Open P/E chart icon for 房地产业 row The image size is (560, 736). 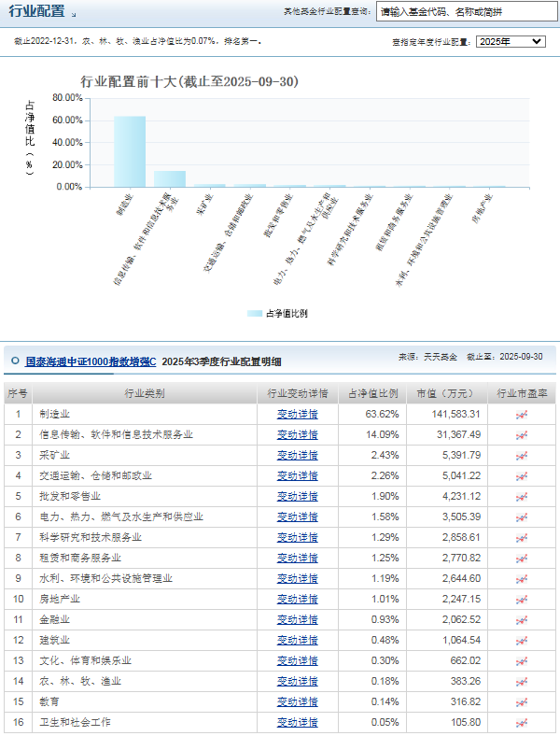click(x=522, y=600)
